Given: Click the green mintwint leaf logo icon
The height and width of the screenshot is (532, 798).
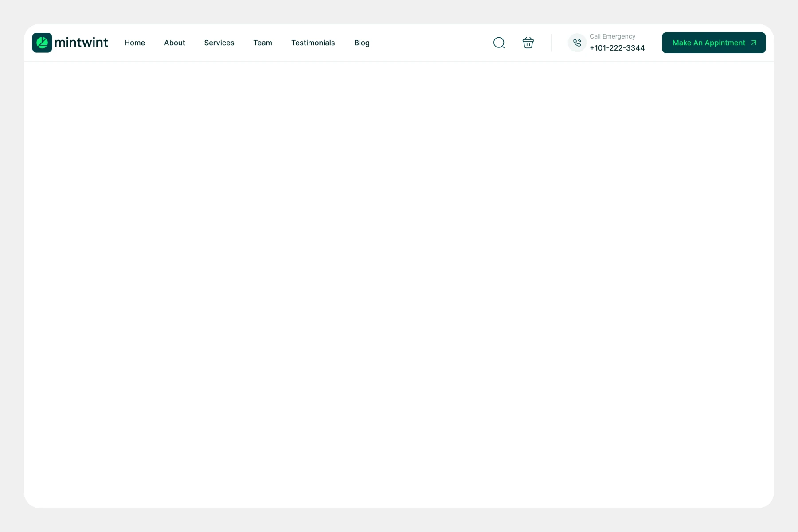Looking at the screenshot, I should pos(42,43).
